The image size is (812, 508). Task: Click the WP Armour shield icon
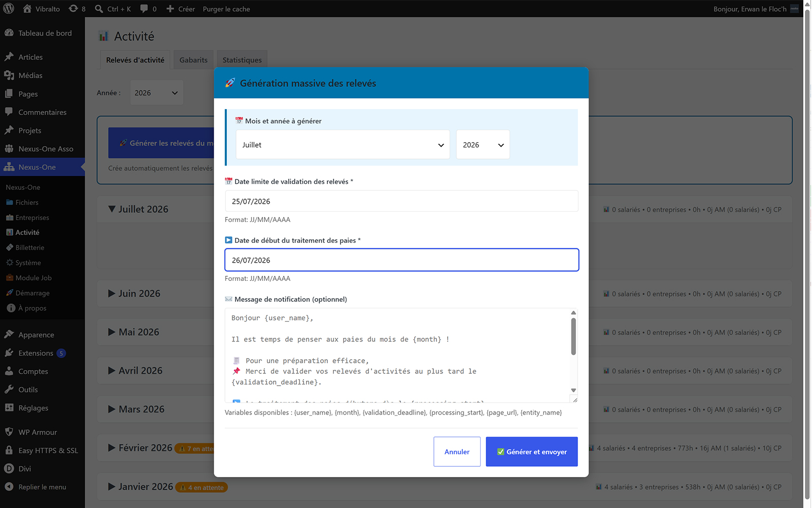[x=9, y=432]
